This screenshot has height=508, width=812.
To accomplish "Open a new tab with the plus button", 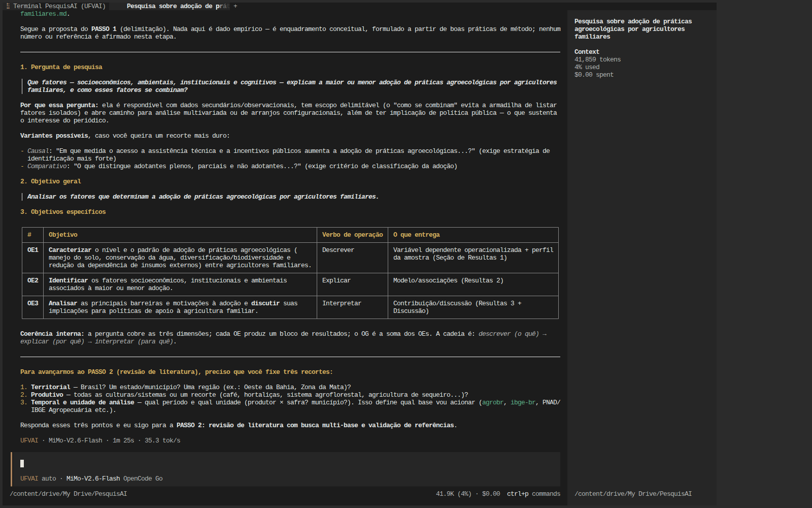I will tap(235, 6).
